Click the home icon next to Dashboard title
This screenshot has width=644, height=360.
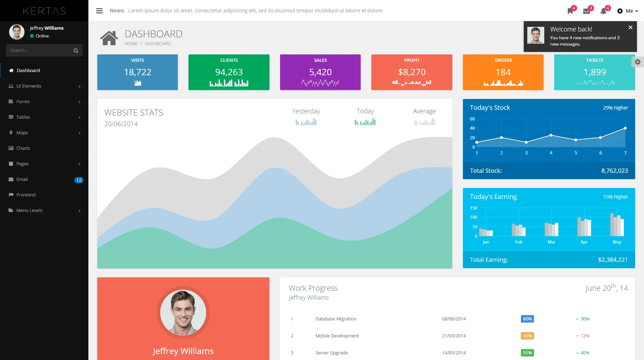tap(109, 38)
